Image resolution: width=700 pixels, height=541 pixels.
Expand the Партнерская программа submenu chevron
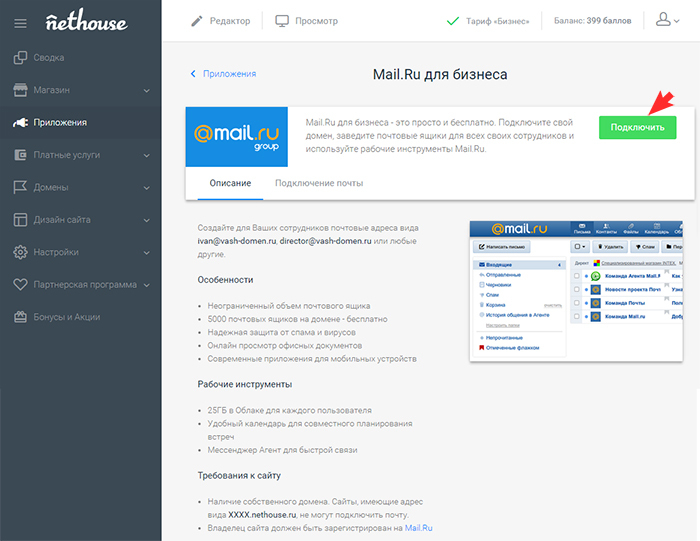[146, 285]
